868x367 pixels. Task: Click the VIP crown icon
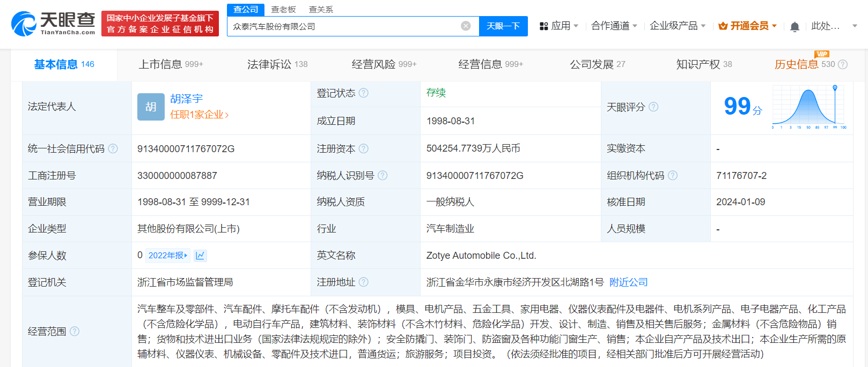pos(723,26)
